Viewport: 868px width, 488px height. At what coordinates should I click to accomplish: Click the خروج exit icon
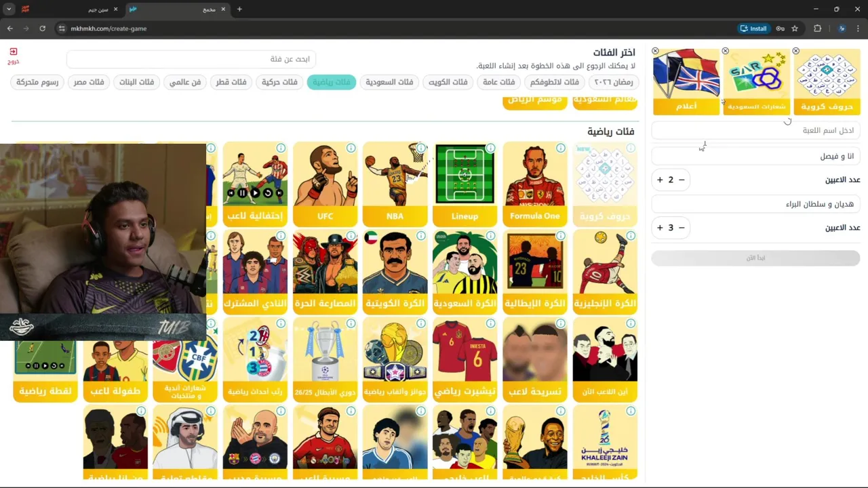tap(14, 55)
